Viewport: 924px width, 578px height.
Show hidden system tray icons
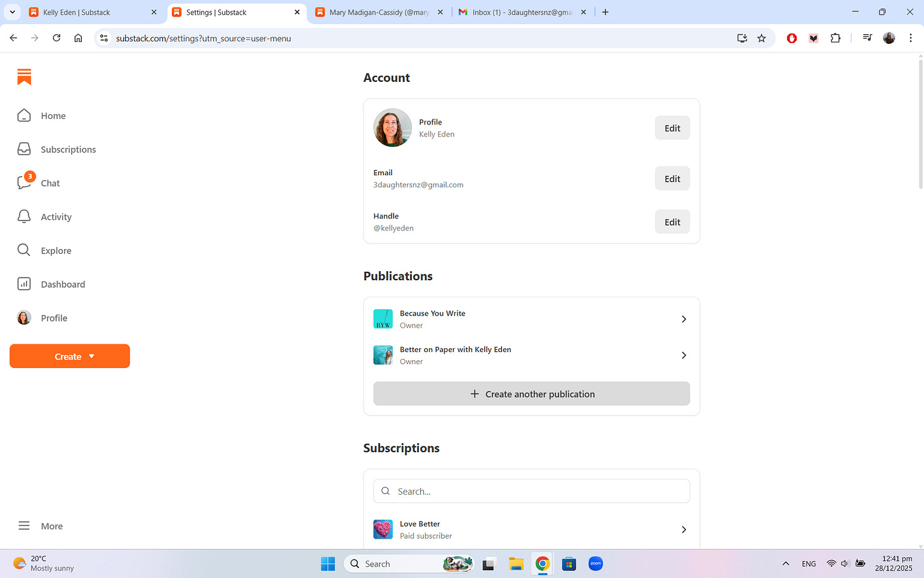786,563
